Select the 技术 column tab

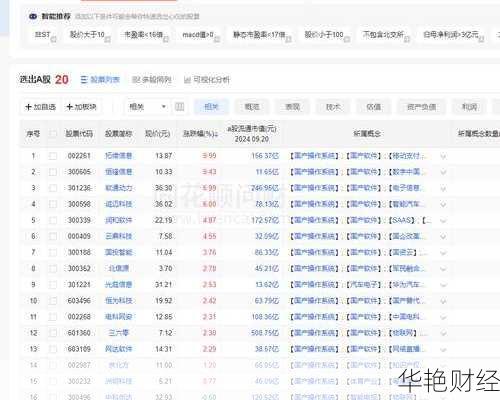point(333,107)
